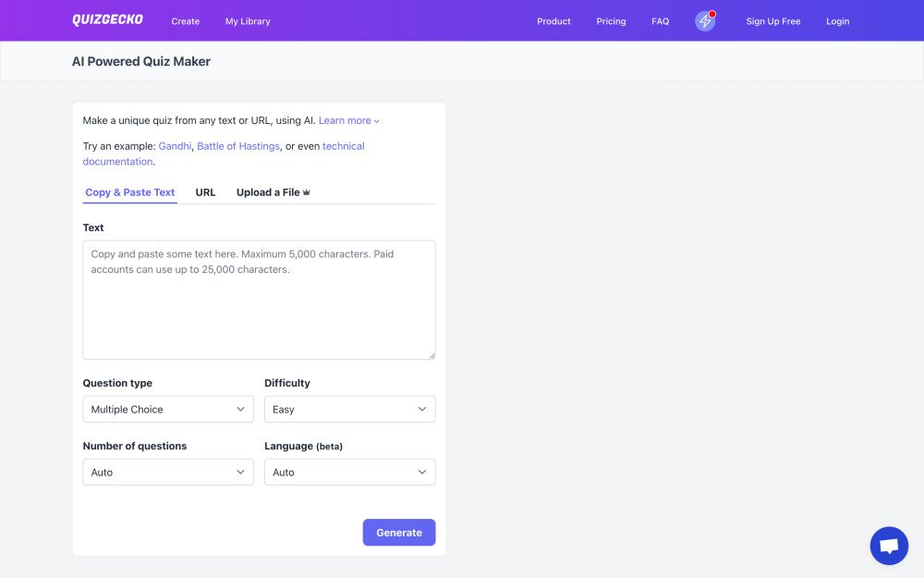The width and height of the screenshot is (924, 578).
Task: Try the Gandhi example link
Action: (175, 146)
